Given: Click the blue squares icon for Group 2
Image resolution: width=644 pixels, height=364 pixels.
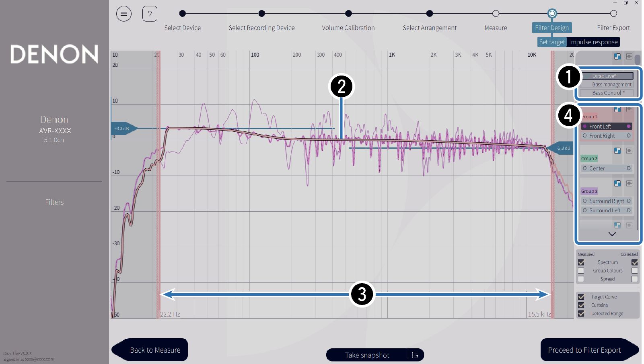Looking at the screenshot, I should pyautogui.click(x=617, y=151).
